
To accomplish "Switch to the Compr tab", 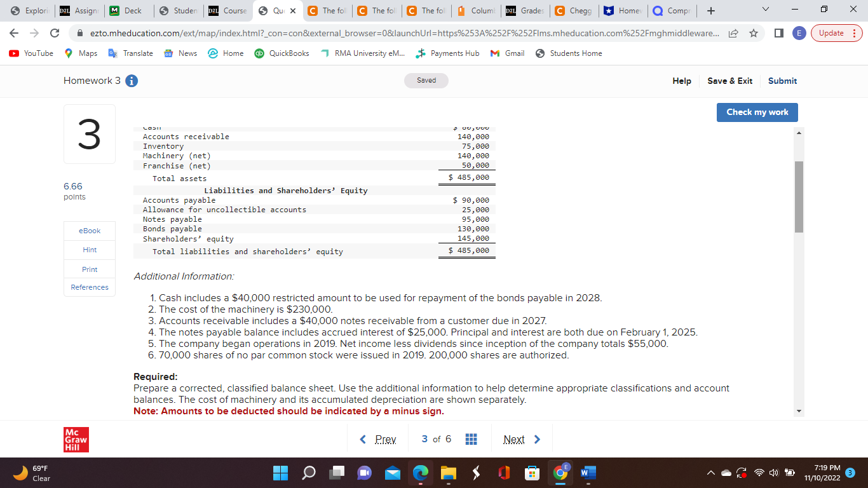I will pos(674,11).
